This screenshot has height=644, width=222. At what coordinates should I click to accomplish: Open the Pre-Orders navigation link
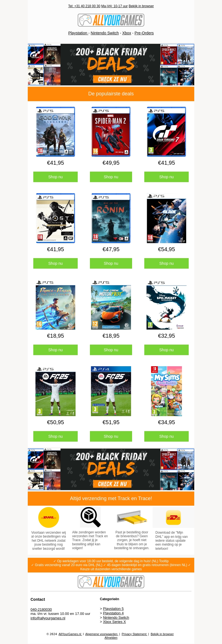tap(144, 33)
